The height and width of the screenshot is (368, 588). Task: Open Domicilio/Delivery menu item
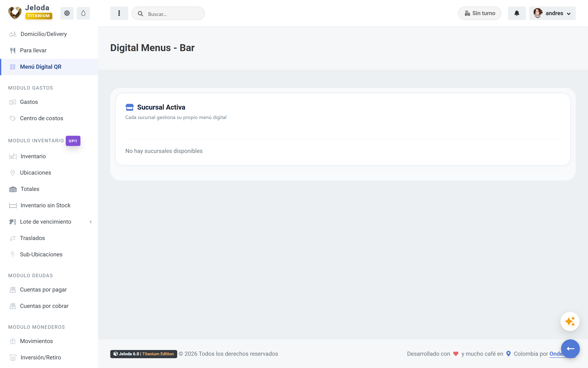(x=49, y=34)
